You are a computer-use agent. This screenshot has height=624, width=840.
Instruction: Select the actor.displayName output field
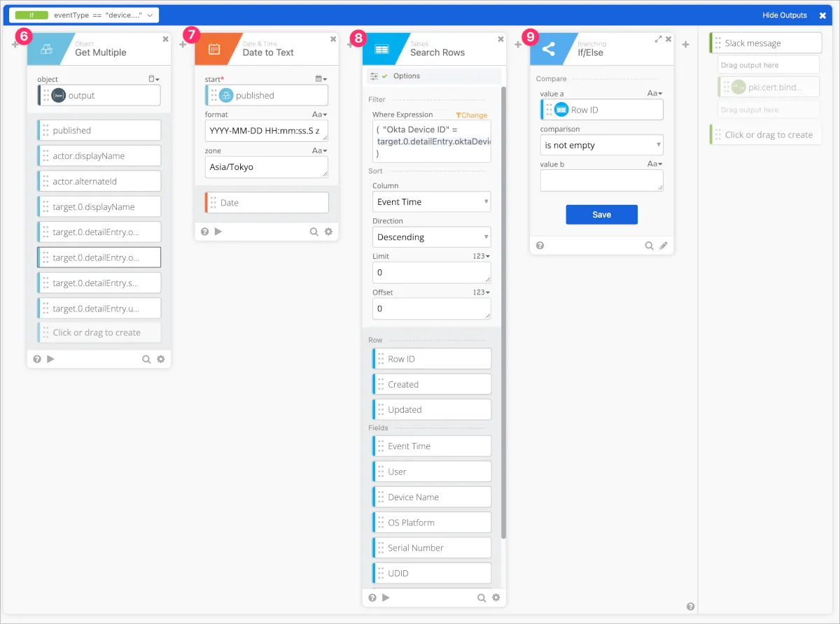pyautogui.click(x=99, y=156)
